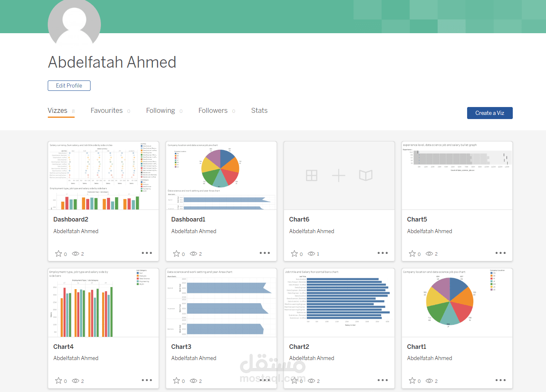Open the Chart2 horizontal bars thumbnail
Image resolution: width=546 pixels, height=392 pixels.
(x=339, y=303)
